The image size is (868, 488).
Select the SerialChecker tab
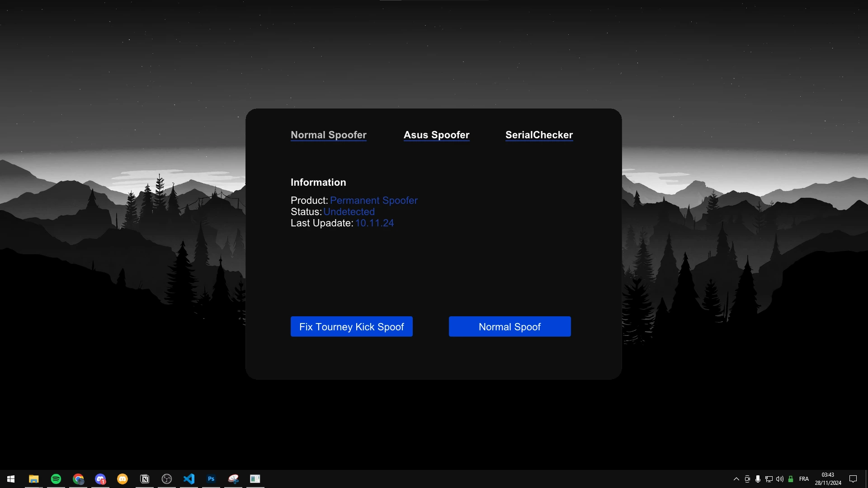coord(539,135)
